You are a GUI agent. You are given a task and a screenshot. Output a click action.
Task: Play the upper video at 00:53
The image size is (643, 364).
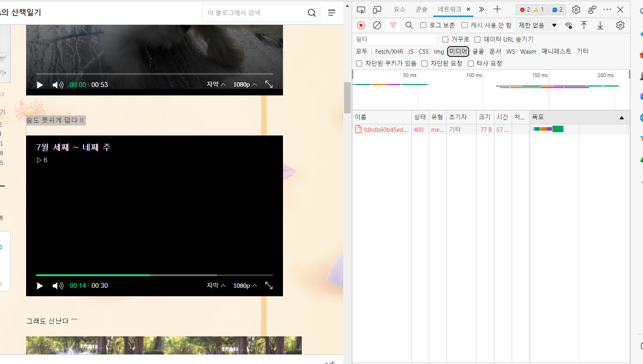point(40,85)
